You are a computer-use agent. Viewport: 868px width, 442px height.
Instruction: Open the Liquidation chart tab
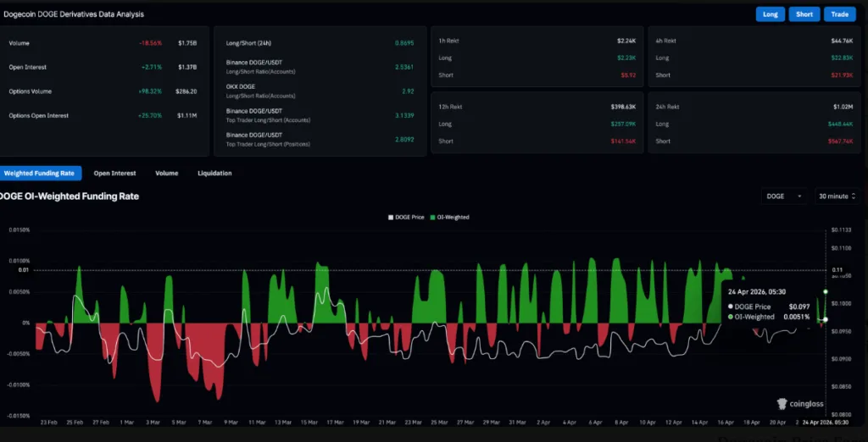pos(214,173)
